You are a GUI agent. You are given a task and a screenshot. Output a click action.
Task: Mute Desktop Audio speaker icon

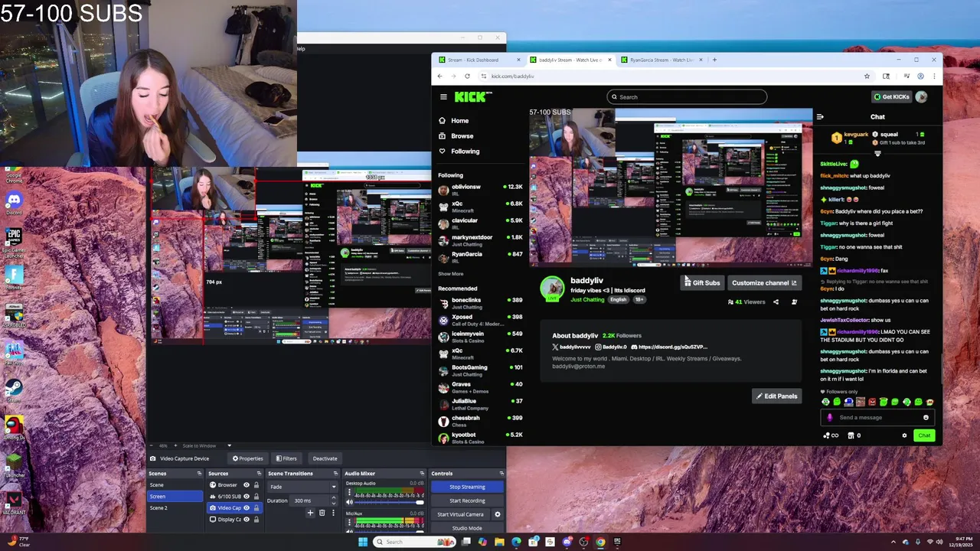pos(350,502)
